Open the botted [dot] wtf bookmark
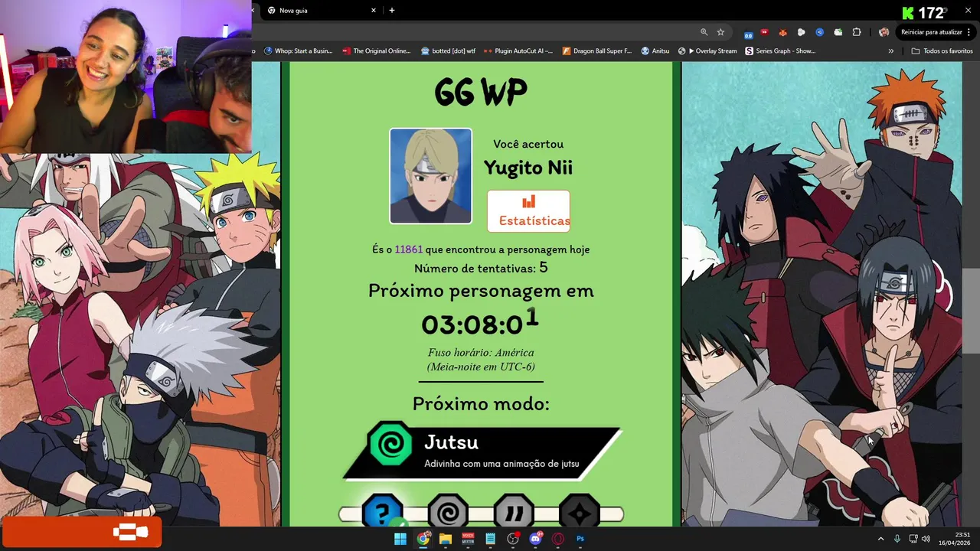 pos(448,51)
